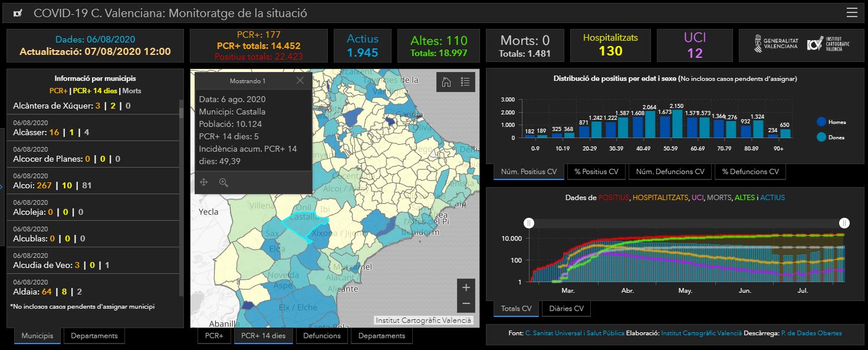Zoom to Castalla using the popup magnifier
This screenshot has height=350, width=868.
tap(223, 182)
